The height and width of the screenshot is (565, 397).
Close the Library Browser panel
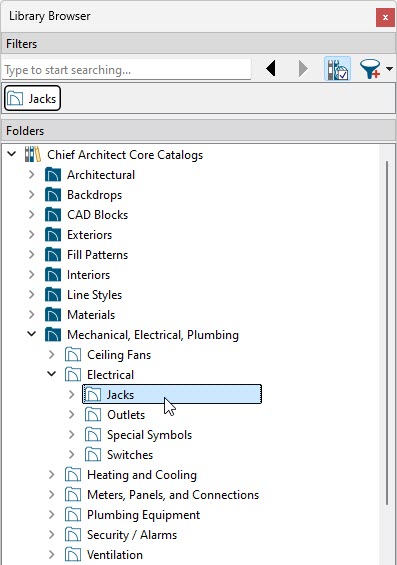pos(385,17)
